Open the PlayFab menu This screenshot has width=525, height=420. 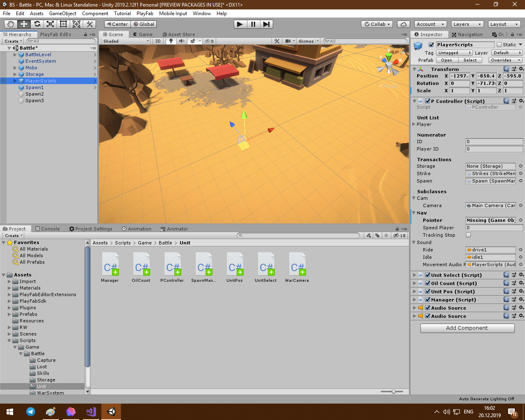pyautogui.click(x=145, y=14)
